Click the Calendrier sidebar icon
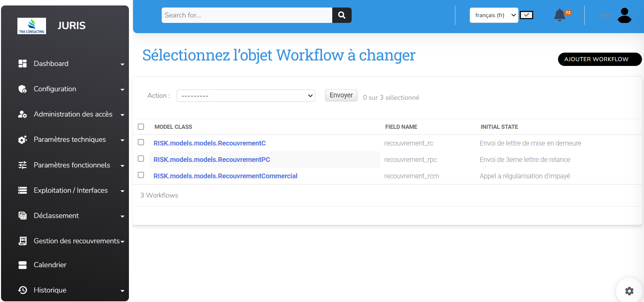This screenshot has width=644, height=302. (x=23, y=265)
